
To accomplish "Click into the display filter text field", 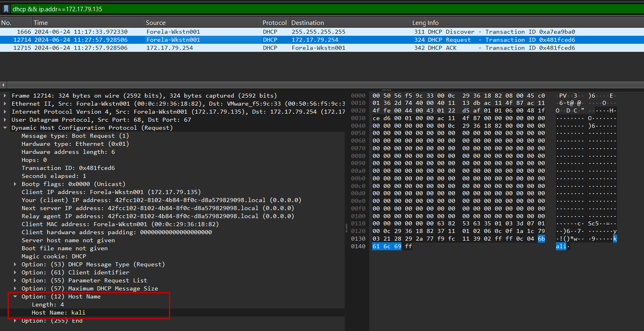I will coord(322,9).
